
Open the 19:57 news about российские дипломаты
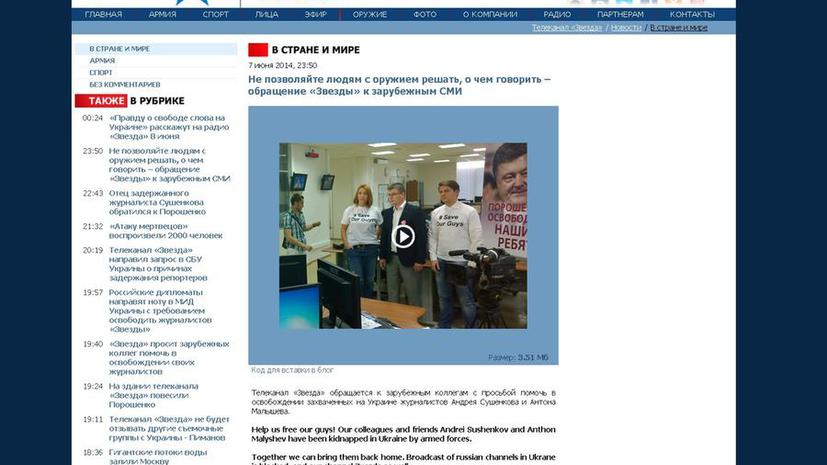pos(160,311)
